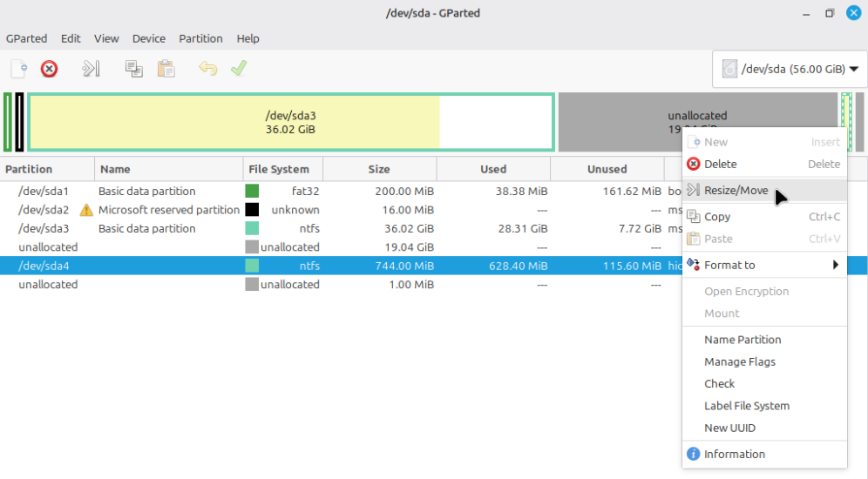The height and width of the screenshot is (479, 868).
Task: Click the green sda1 sliver in disk map
Action: click(8, 122)
